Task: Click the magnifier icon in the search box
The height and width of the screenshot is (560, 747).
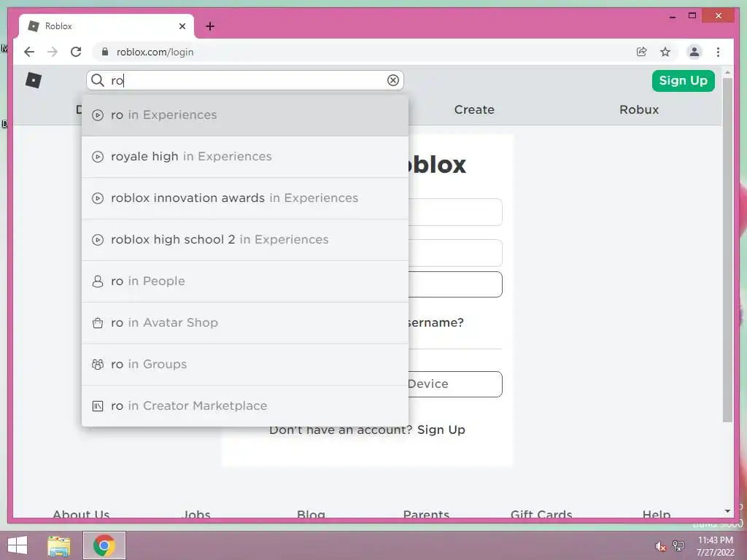Action: pos(98,80)
